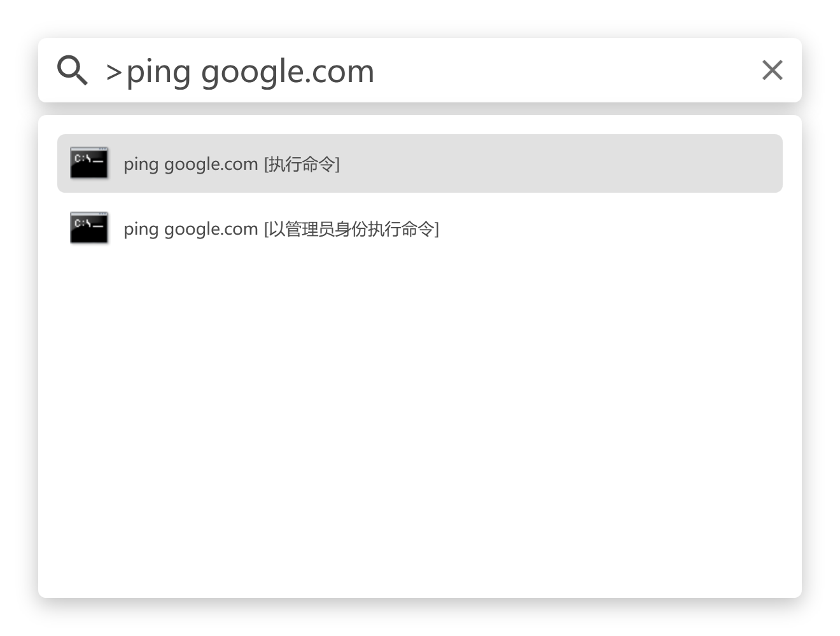Click the magnifying glass search icon
Screen dimensions: 840x636
[x=73, y=70]
